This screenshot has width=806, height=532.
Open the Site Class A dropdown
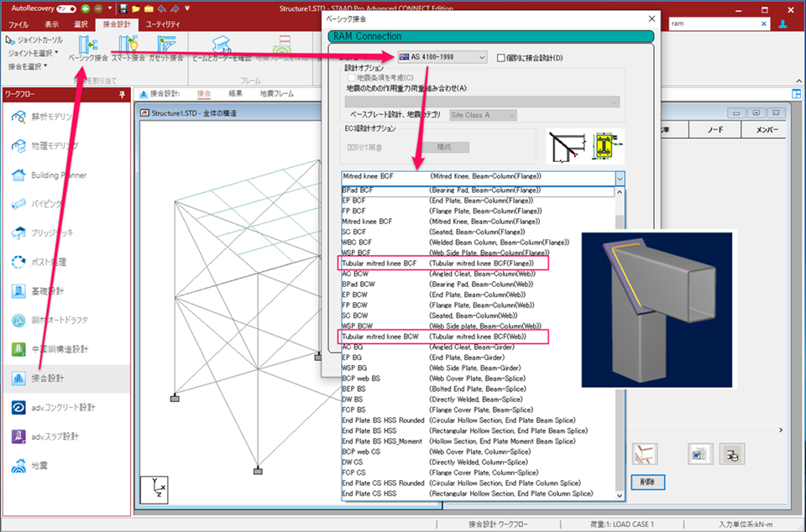tap(483, 115)
